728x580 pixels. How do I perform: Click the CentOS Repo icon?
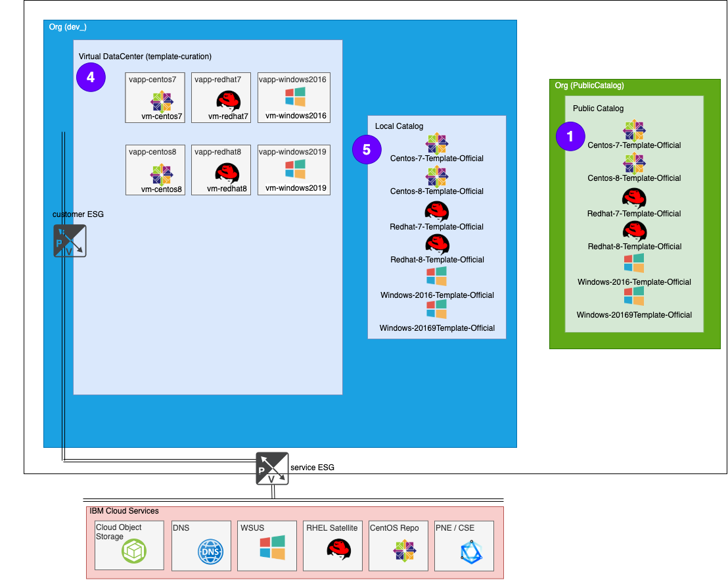click(404, 552)
